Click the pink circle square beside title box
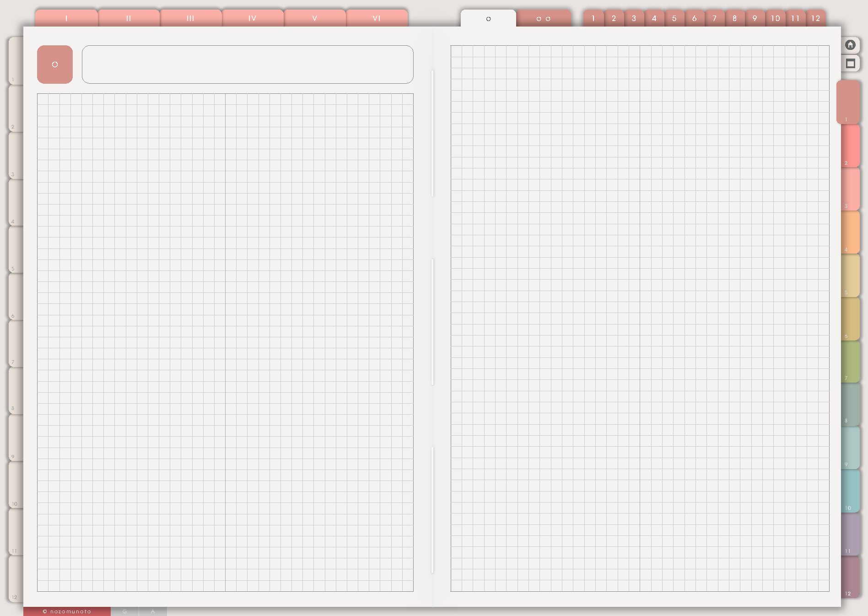Viewport: 868px width, 616px height. (55, 65)
